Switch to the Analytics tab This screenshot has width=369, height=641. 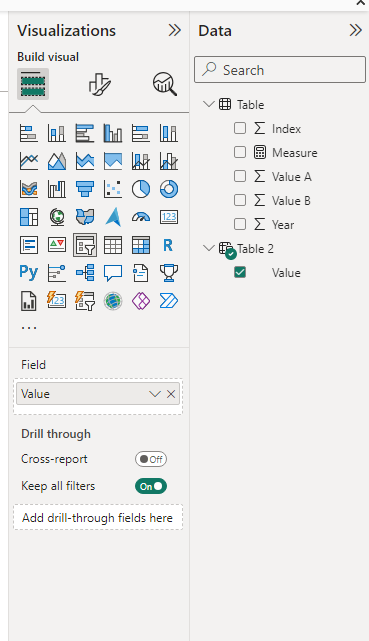(x=165, y=84)
